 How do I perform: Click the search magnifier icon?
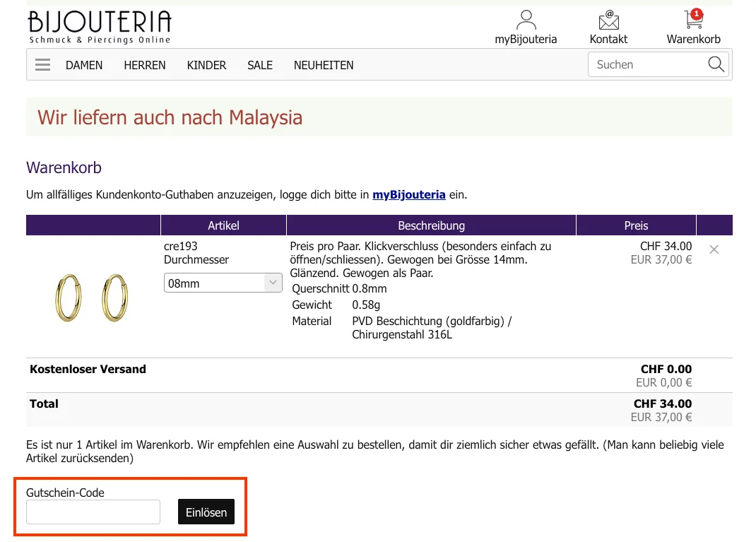716,64
